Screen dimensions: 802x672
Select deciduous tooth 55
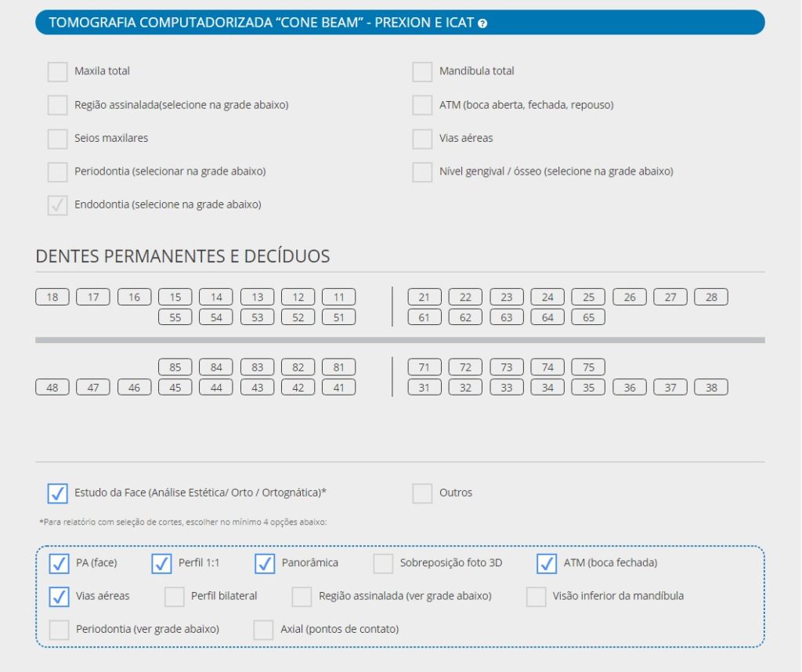pos(175,317)
